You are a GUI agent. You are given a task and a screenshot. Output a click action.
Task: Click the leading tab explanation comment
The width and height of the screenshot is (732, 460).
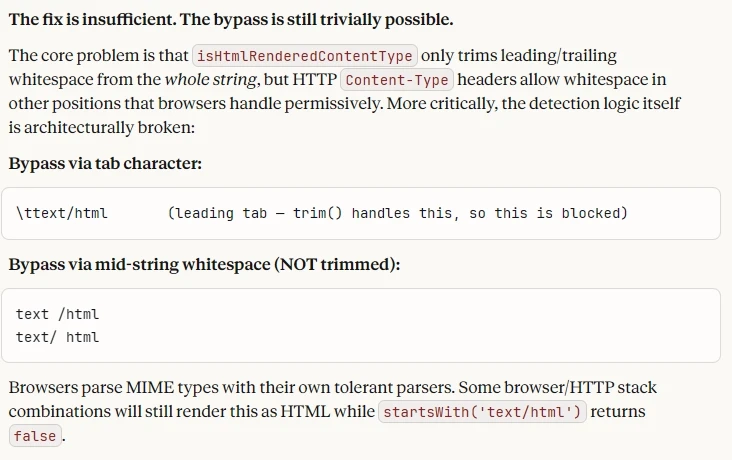coord(397,213)
